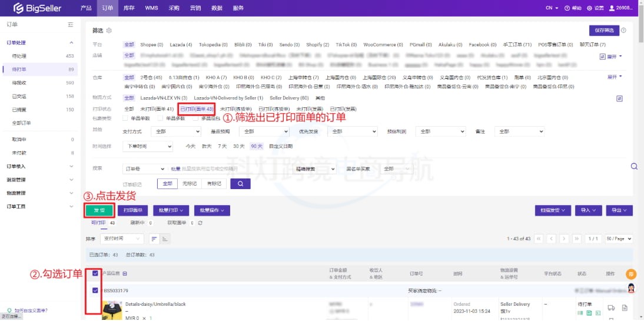Click the help icon beside 保存筛选

(x=623, y=31)
